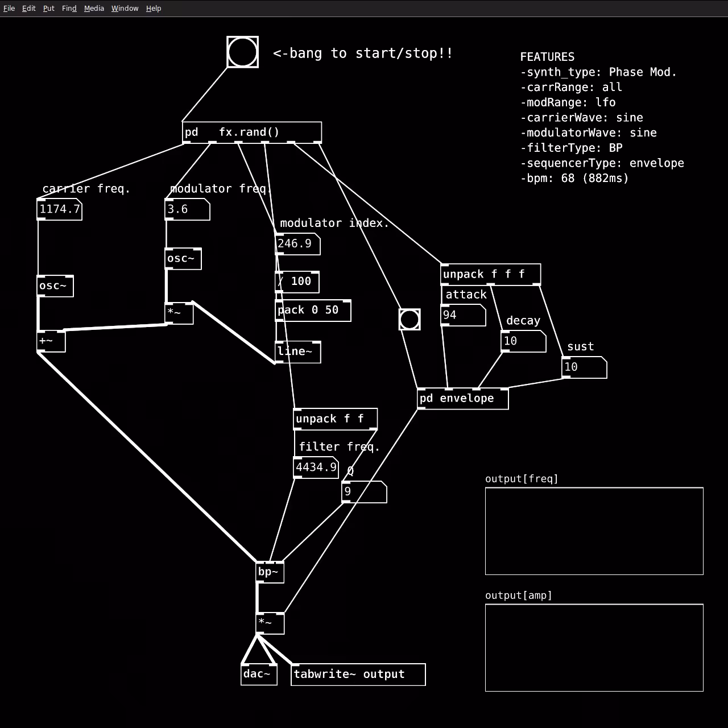Click the output[freq] graph array
728x728 pixels.
(594, 531)
